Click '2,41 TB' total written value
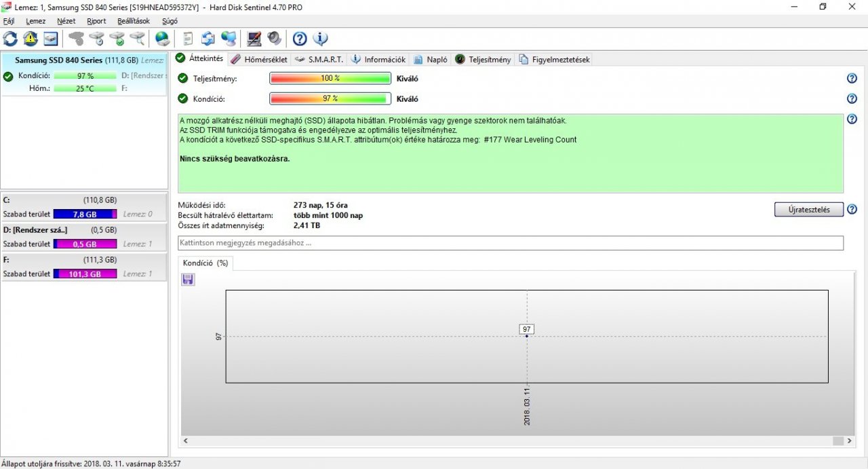The height and width of the screenshot is (469, 868). click(x=307, y=225)
